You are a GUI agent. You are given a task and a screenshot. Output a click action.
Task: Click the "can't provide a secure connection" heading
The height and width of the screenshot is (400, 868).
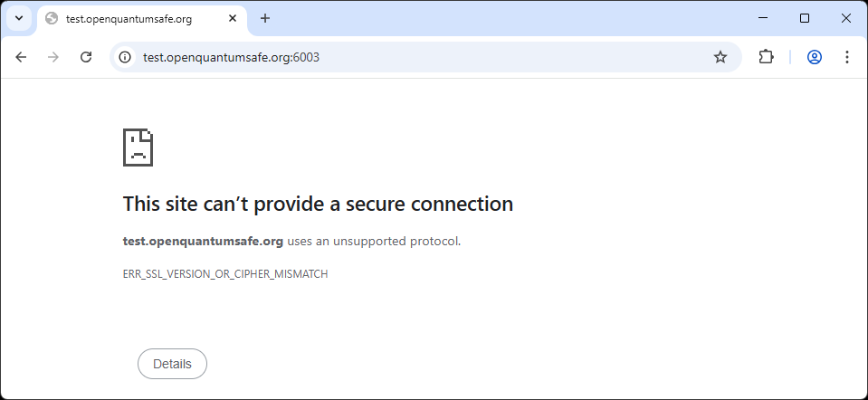point(318,204)
